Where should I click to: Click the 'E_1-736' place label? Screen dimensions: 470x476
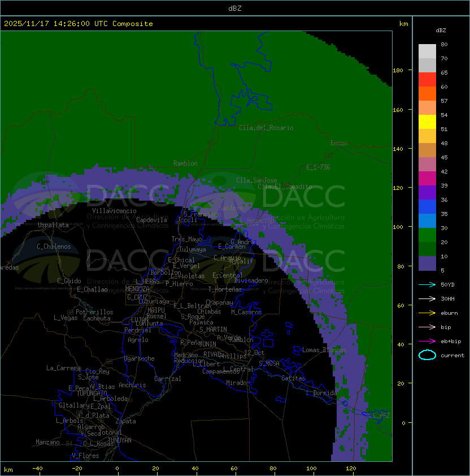click(x=318, y=167)
